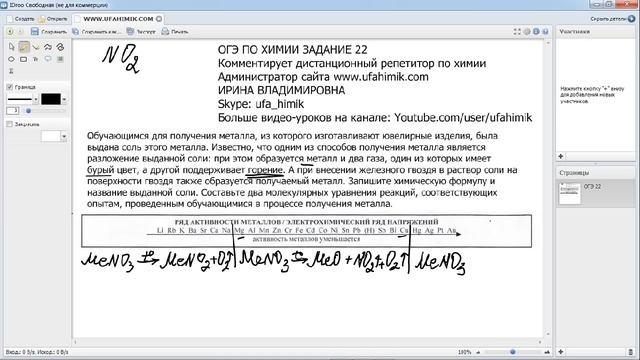Select the arrow pointer tool
Screen dimensions: 640x360
[11, 47]
